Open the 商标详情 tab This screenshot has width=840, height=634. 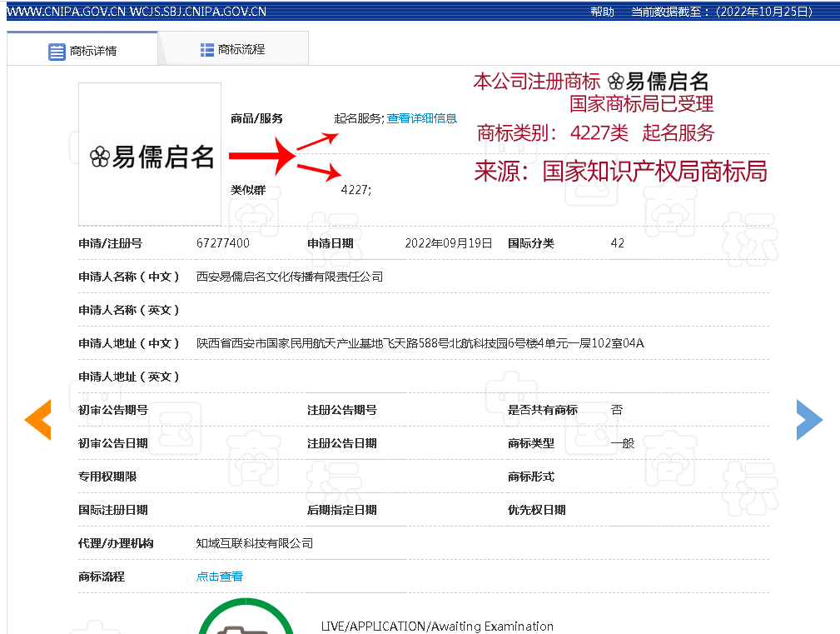[x=82, y=50]
